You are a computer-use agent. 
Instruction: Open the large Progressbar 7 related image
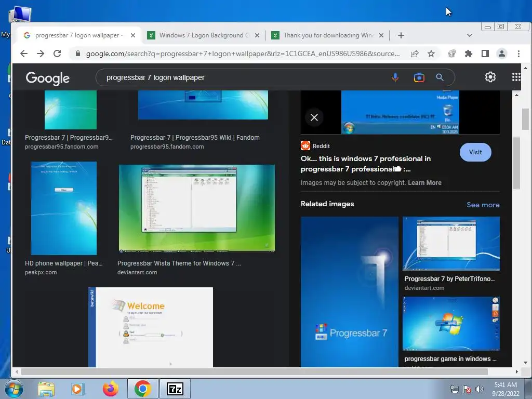coord(350,292)
